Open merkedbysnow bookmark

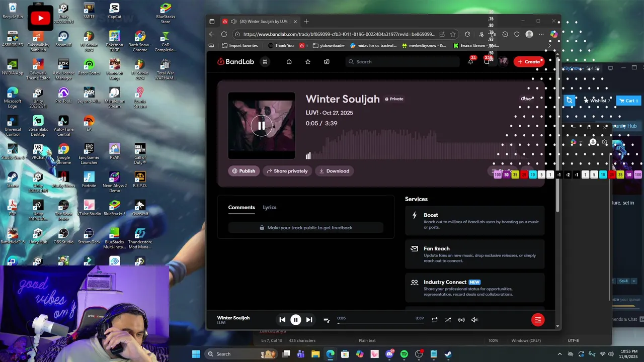[x=424, y=46]
